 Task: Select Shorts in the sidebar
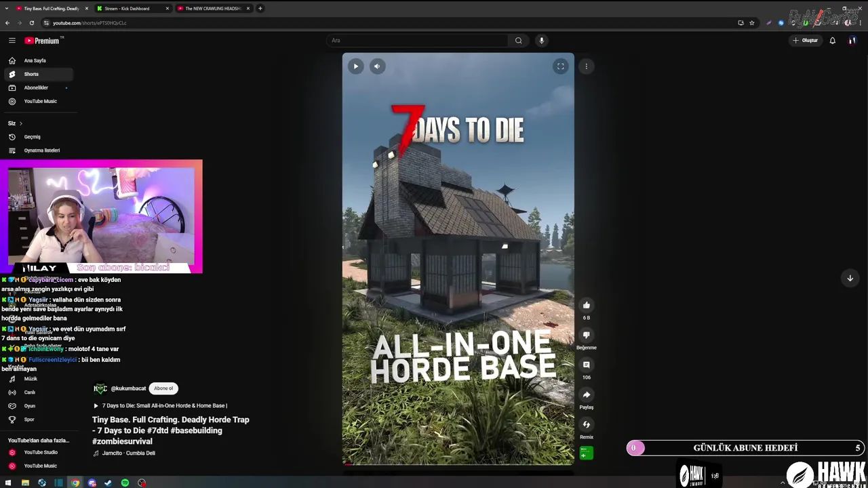(x=39, y=74)
